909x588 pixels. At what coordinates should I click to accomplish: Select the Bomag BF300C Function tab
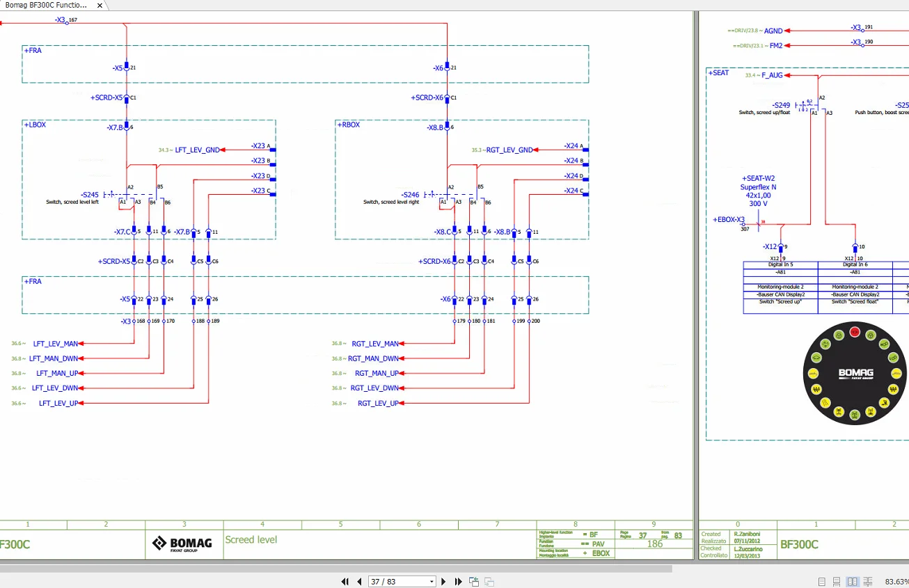pos(46,5)
